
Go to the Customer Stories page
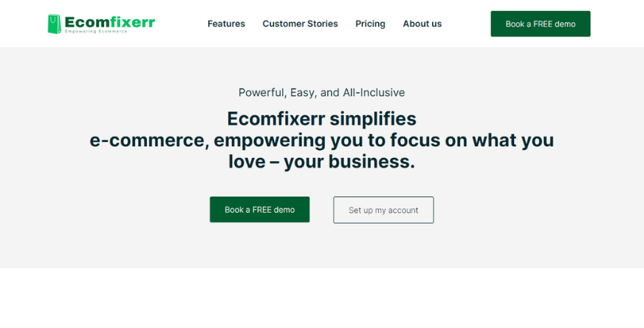pyautogui.click(x=301, y=24)
